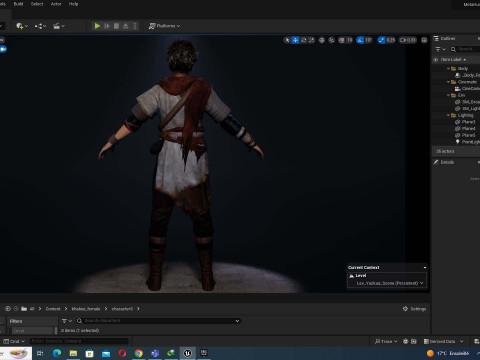Click character5 in breadcrumb path
480x360 pixels.
[122, 309]
